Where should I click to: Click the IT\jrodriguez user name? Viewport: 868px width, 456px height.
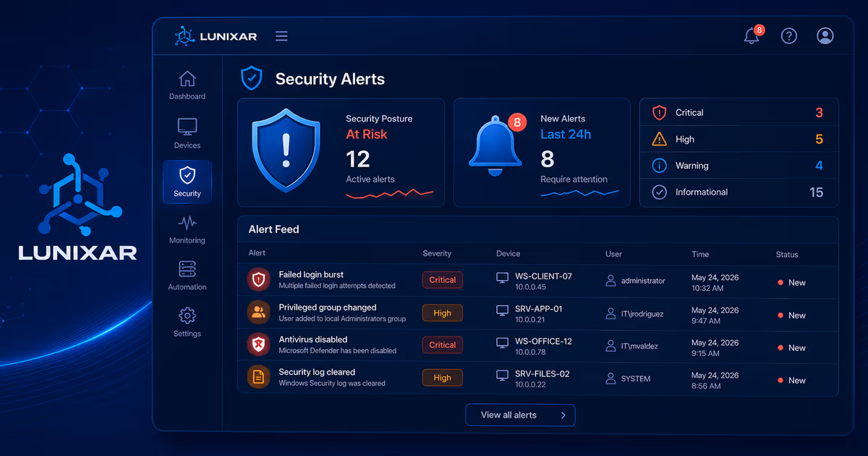[x=642, y=313]
